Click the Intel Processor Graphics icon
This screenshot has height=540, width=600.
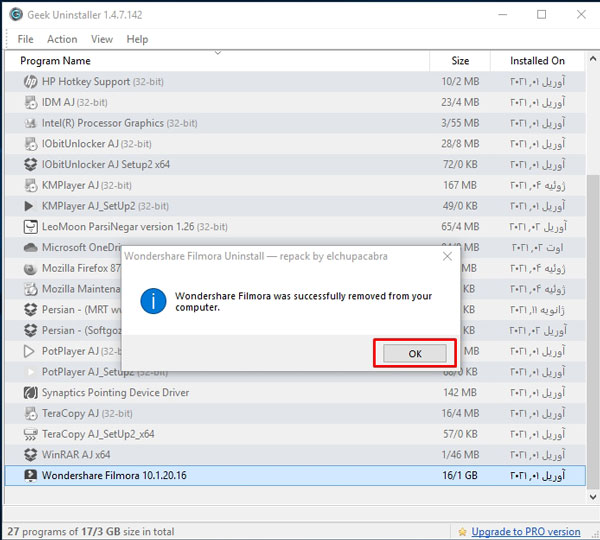(x=30, y=123)
